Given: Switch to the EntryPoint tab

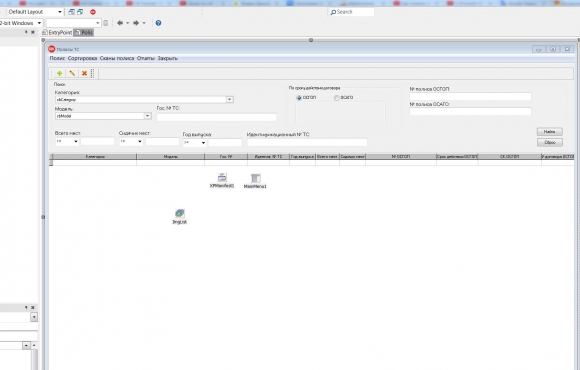Looking at the screenshot, I should click(x=57, y=33).
